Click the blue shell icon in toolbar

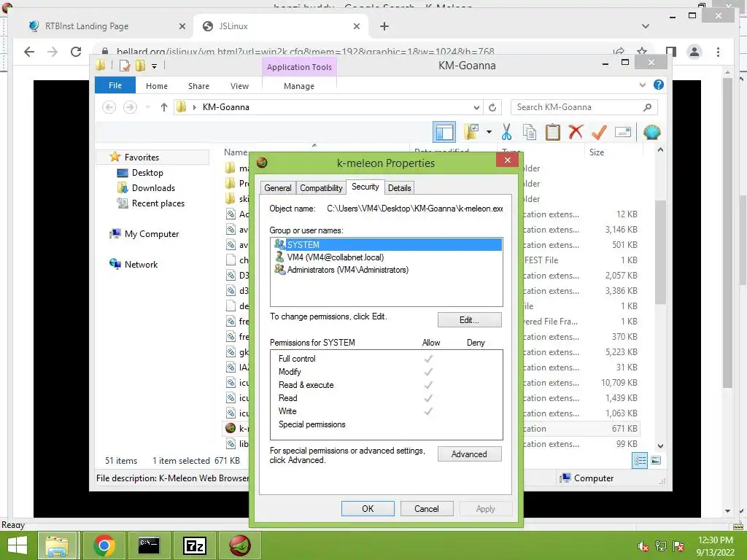click(x=651, y=132)
